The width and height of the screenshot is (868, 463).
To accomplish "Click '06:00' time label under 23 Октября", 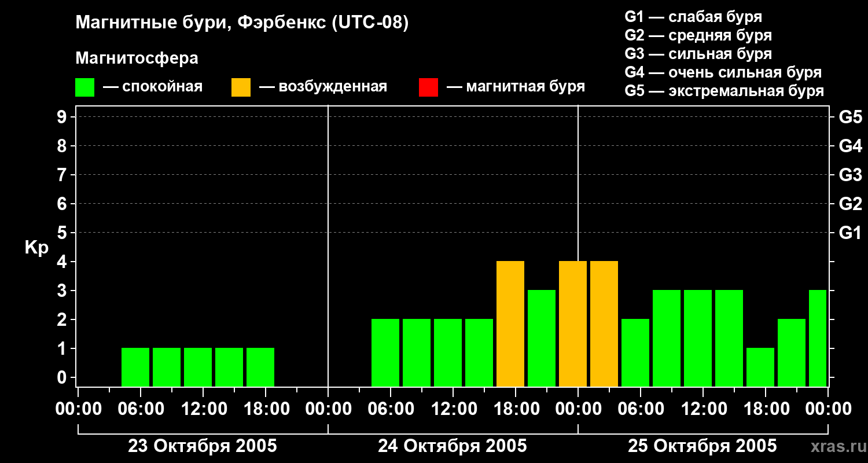I will tap(141, 409).
